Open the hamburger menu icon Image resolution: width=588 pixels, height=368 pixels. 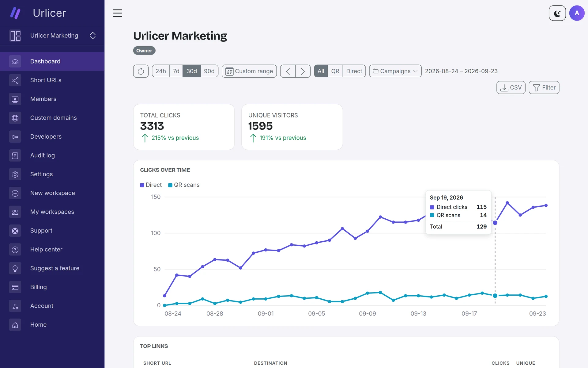[118, 13]
